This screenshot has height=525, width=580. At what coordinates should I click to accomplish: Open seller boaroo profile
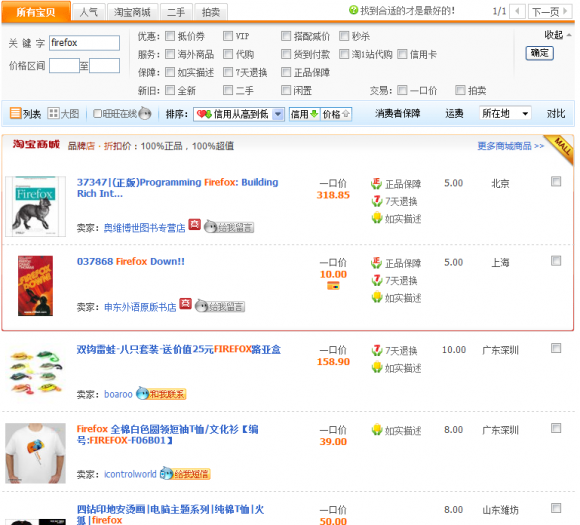coord(118,394)
